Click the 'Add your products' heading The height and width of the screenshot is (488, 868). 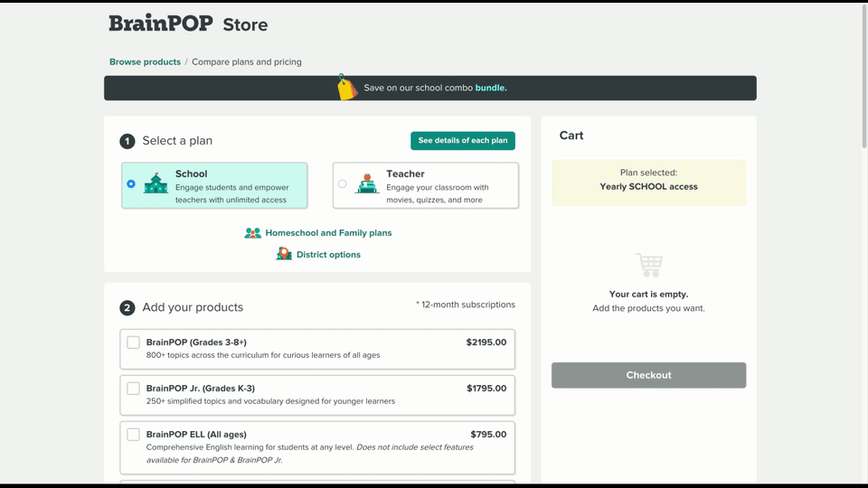point(193,307)
